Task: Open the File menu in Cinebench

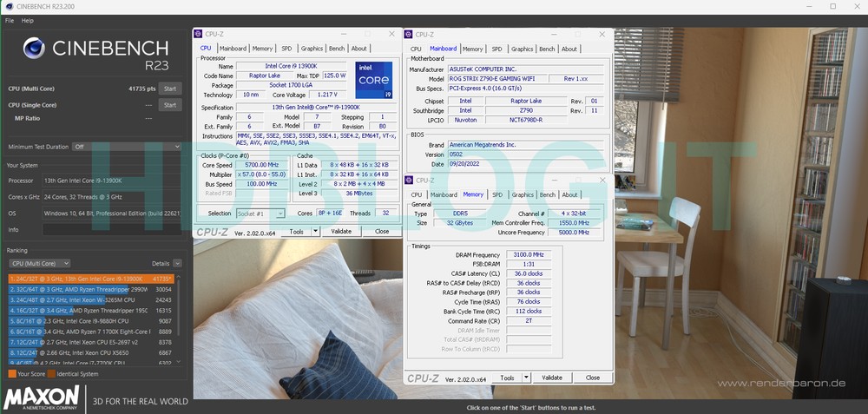Action: tap(10, 21)
